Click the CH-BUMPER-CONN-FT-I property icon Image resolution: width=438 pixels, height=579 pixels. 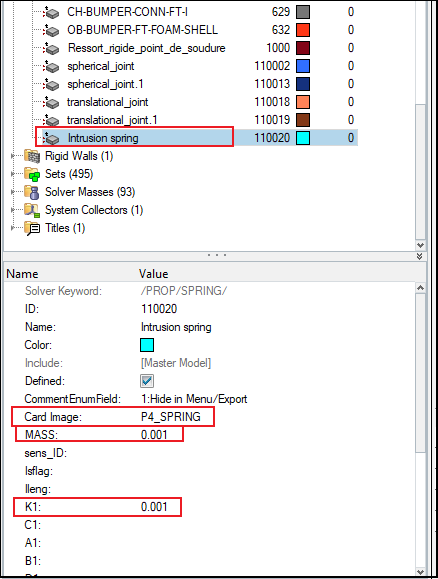coord(51,13)
